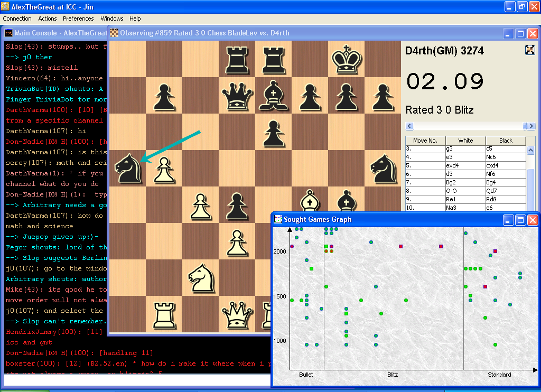541x392 pixels.
Task: Click the right arrow of the horizontal scrollbar
Action: point(531,126)
